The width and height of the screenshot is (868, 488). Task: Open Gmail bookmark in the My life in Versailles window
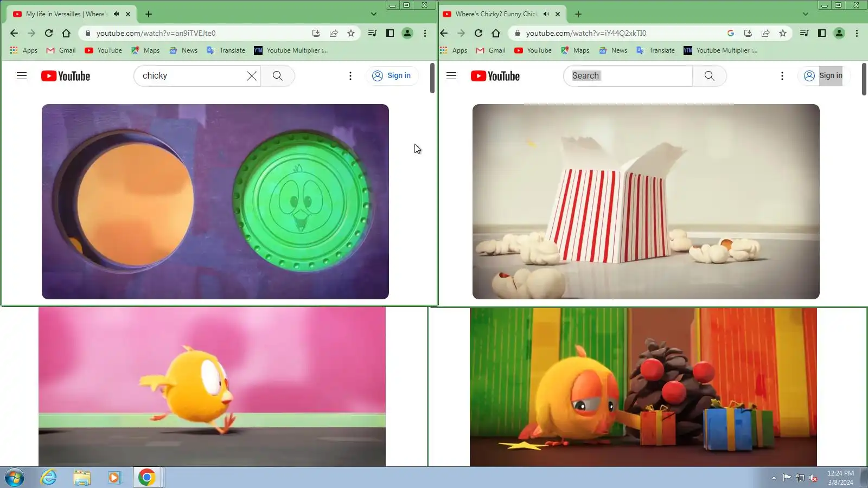(x=61, y=50)
